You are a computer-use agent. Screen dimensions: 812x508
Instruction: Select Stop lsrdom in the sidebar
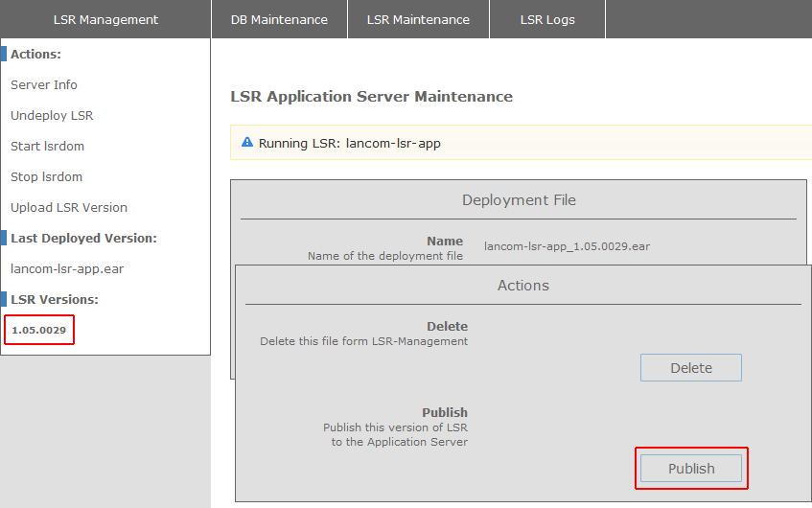click(46, 176)
